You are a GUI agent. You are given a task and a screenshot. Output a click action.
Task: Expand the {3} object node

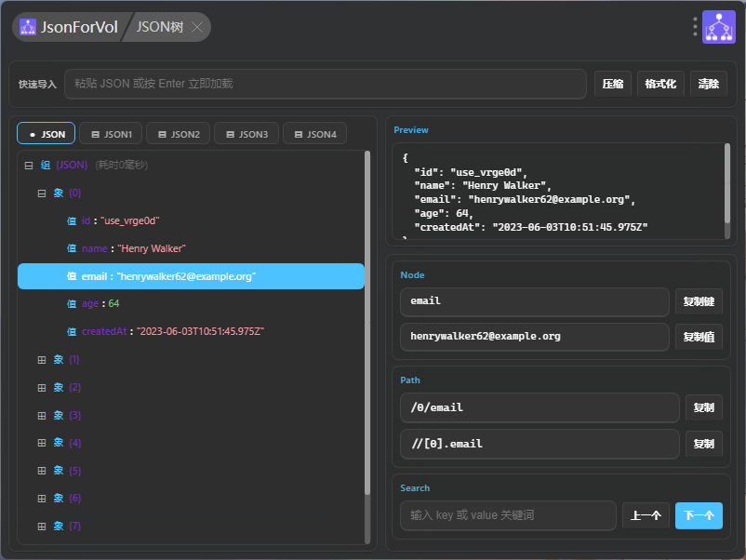(x=42, y=415)
